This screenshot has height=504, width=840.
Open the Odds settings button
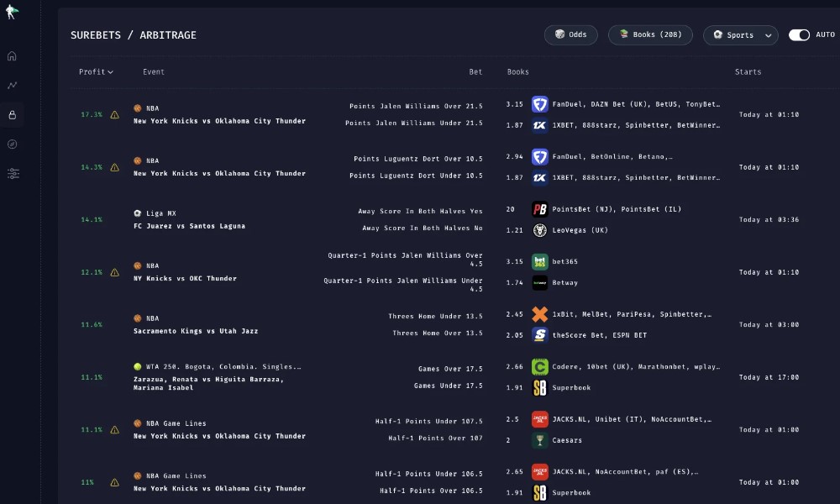570,34
